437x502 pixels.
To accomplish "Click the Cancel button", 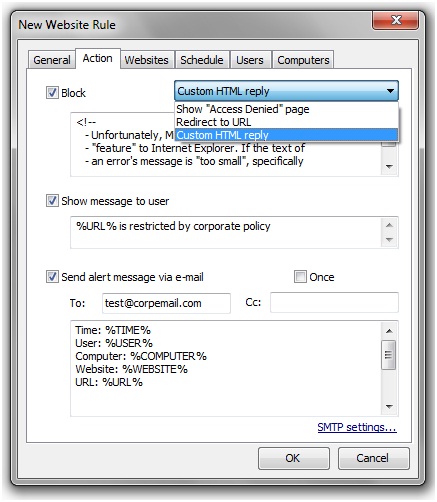I will pyautogui.click(x=373, y=458).
